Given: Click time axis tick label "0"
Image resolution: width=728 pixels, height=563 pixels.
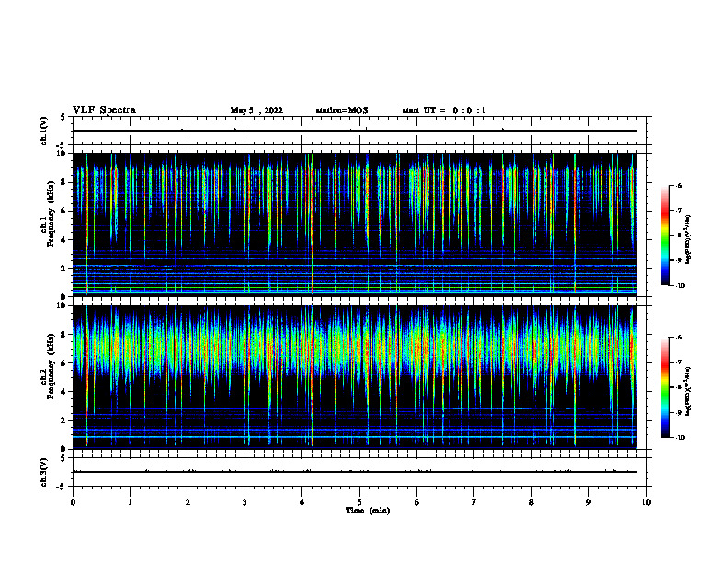Looking at the screenshot, I should (73, 502).
